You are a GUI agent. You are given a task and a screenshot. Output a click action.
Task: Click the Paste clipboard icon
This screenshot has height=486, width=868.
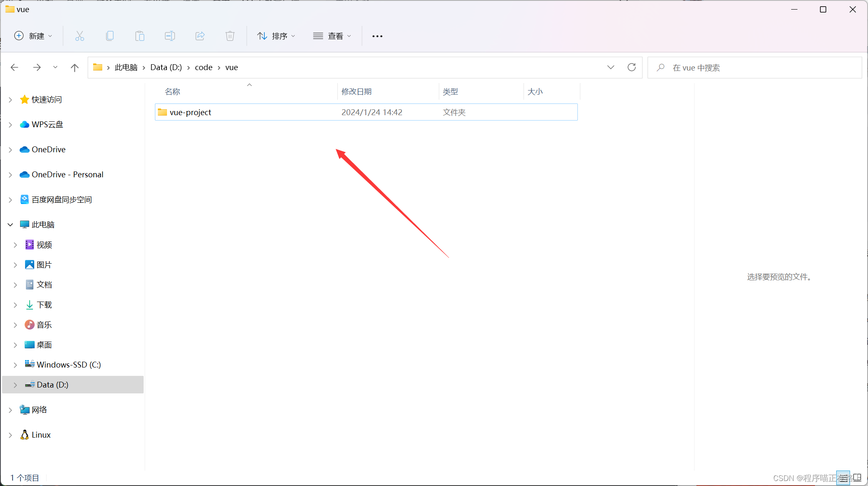tap(140, 36)
